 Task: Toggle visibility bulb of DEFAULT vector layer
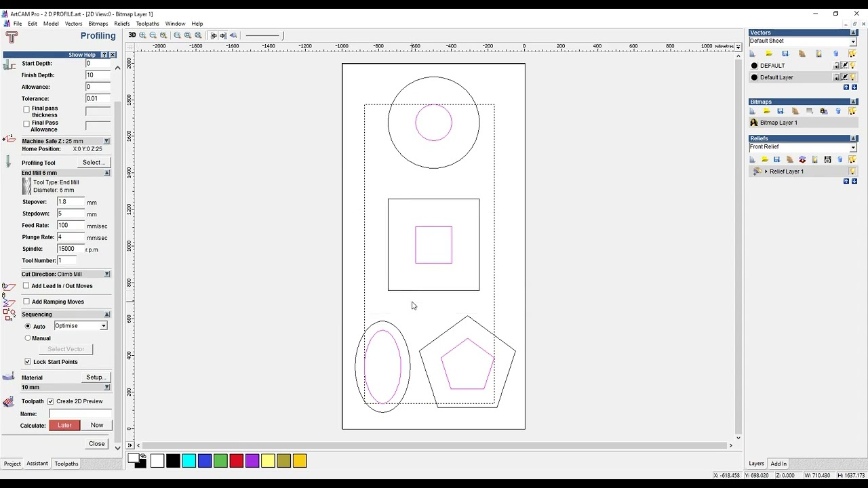coord(853,66)
